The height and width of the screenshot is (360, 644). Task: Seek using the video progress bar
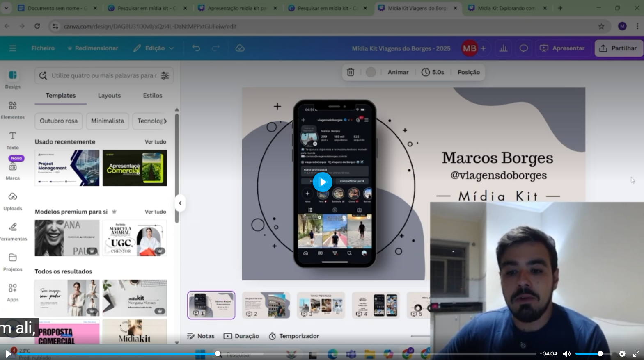coord(277,353)
